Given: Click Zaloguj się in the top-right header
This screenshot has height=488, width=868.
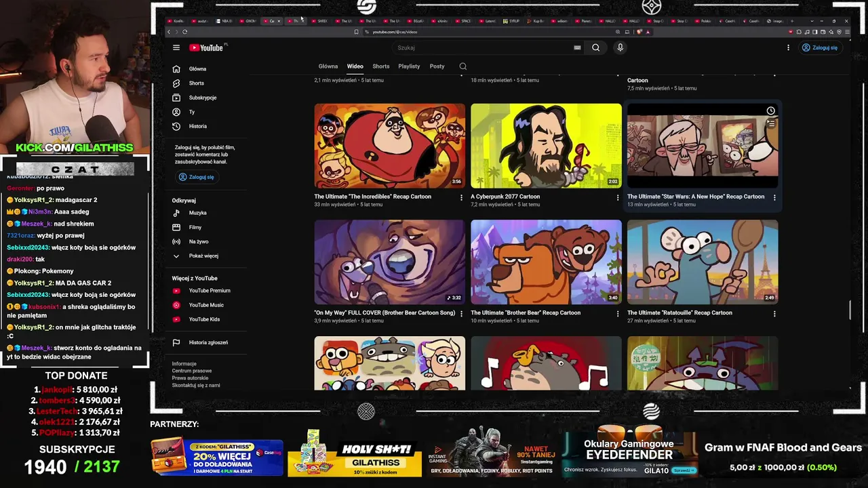Looking at the screenshot, I should pos(819,47).
